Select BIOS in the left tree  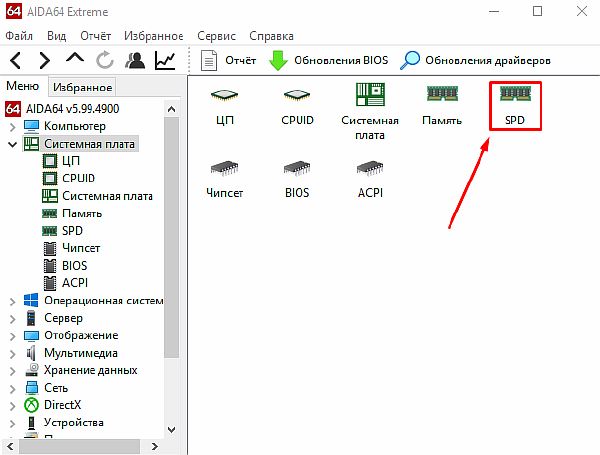coord(75,266)
